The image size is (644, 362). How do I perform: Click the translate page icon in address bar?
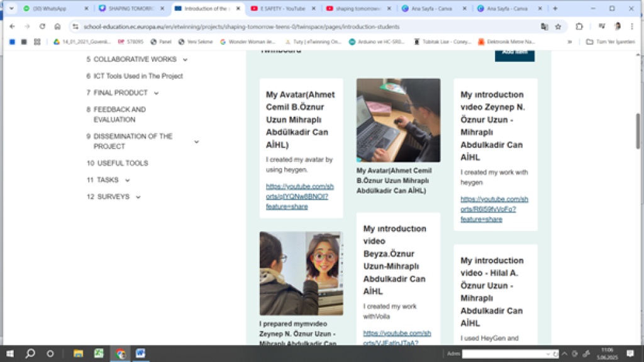coord(545,26)
